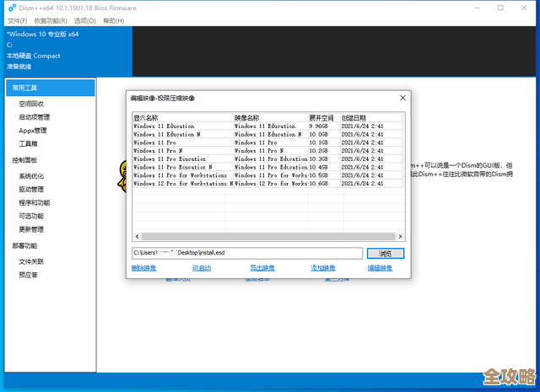Open 更新管理 in the sidebar
Image resolution: width=540 pixels, height=392 pixels.
[31, 229]
